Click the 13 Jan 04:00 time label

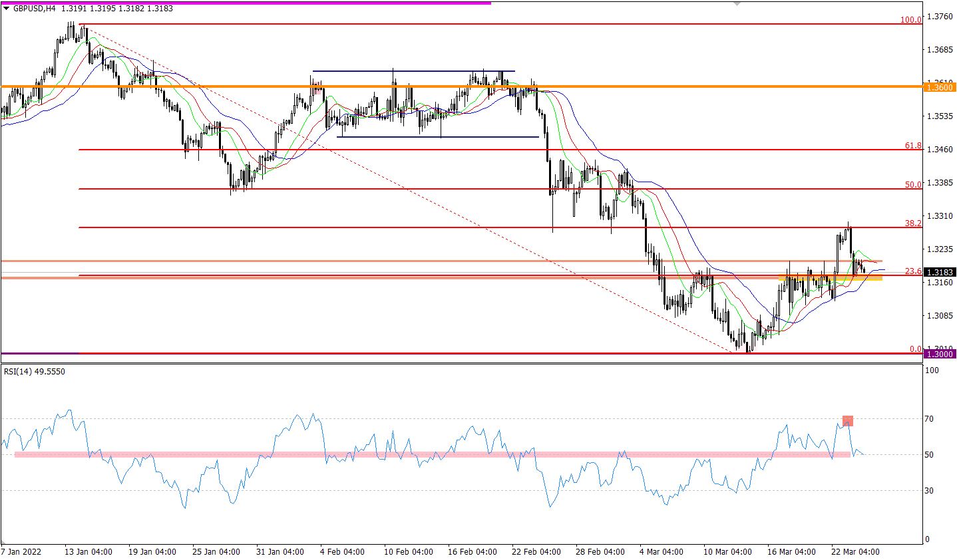(x=88, y=553)
